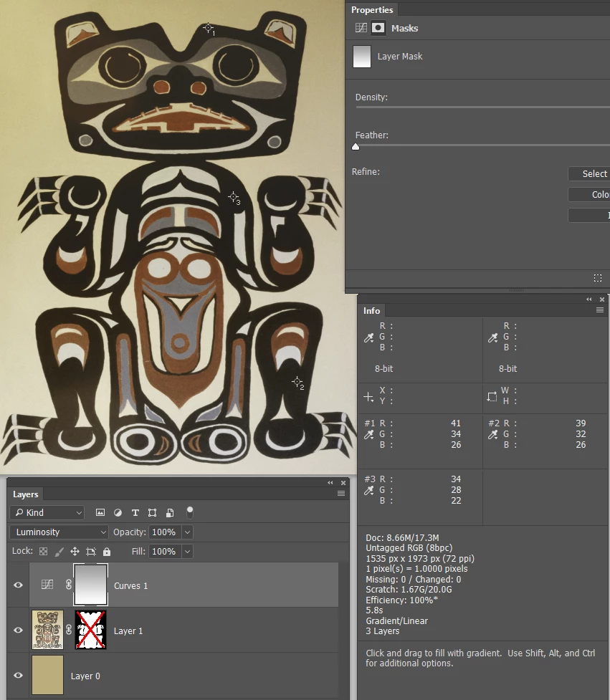
Task: Load selection from mask icon in Properties
Action: (598, 278)
